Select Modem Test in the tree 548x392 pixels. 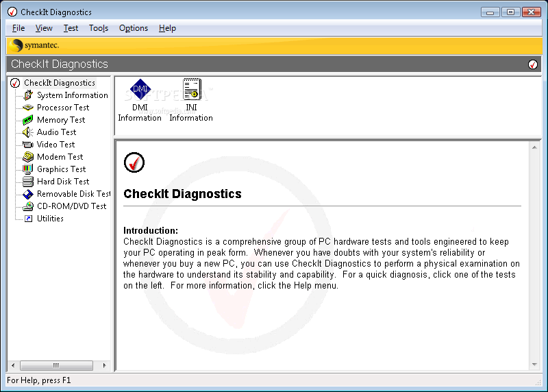coord(60,157)
